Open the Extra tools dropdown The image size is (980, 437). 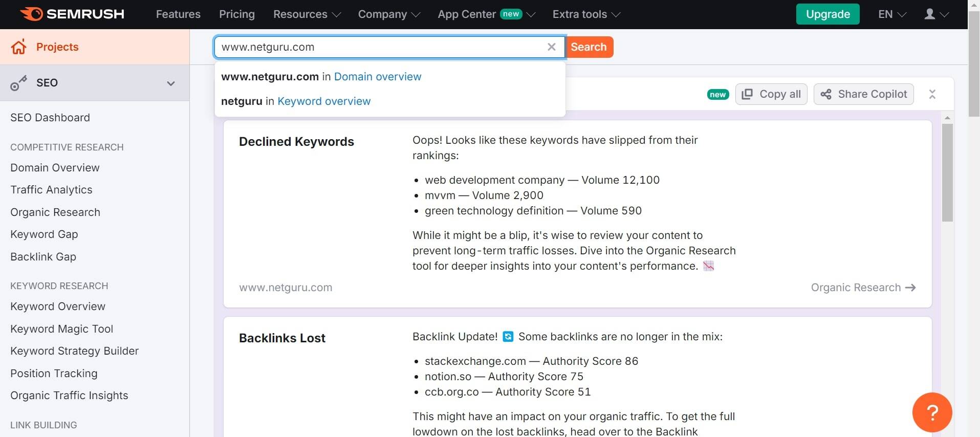[586, 14]
